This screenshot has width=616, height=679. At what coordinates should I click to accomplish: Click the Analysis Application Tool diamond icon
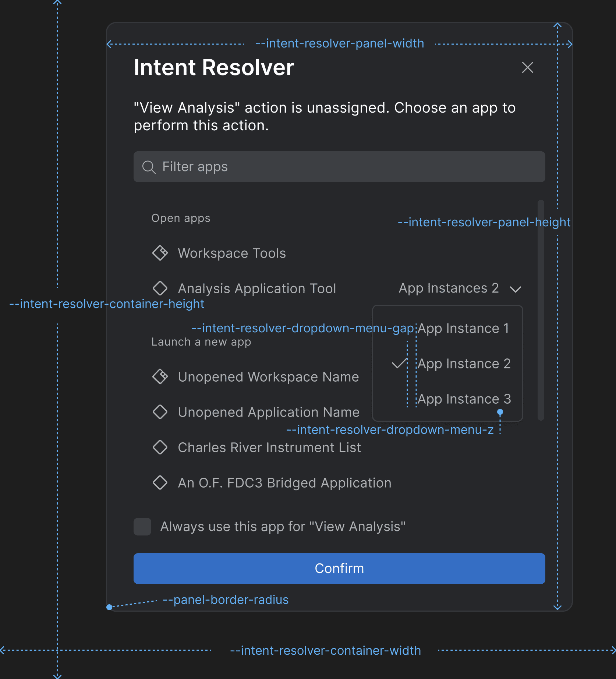tap(160, 288)
